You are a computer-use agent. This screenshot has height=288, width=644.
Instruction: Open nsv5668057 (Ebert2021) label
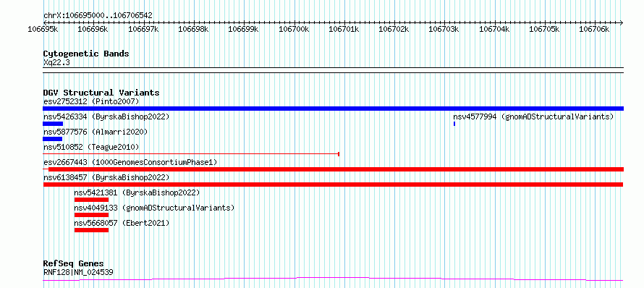[x=122, y=223]
